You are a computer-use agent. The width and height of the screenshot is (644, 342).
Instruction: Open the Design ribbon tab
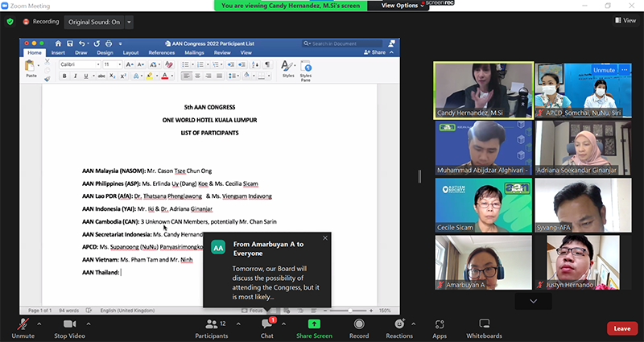[105, 52]
